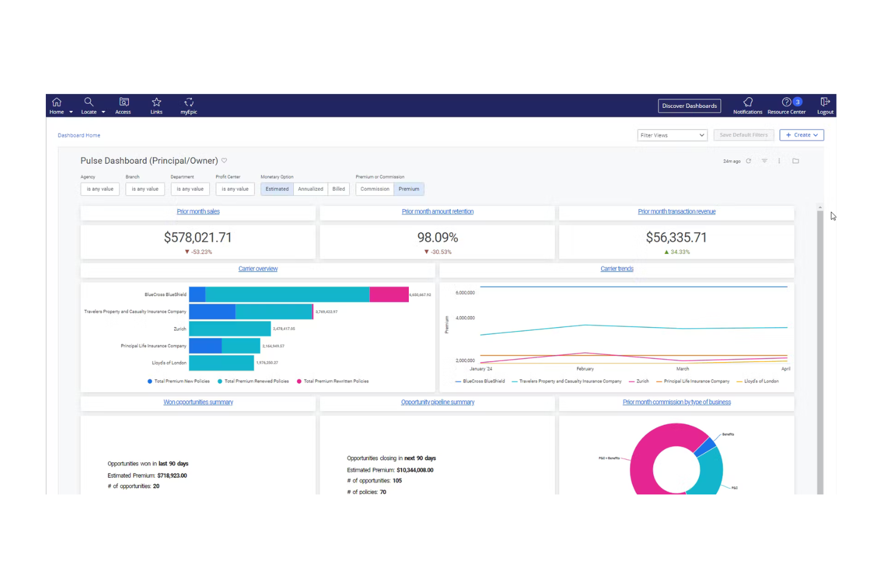The height and width of the screenshot is (588, 882).
Task: Click the Lloyd's of London bar
Action: (222, 363)
